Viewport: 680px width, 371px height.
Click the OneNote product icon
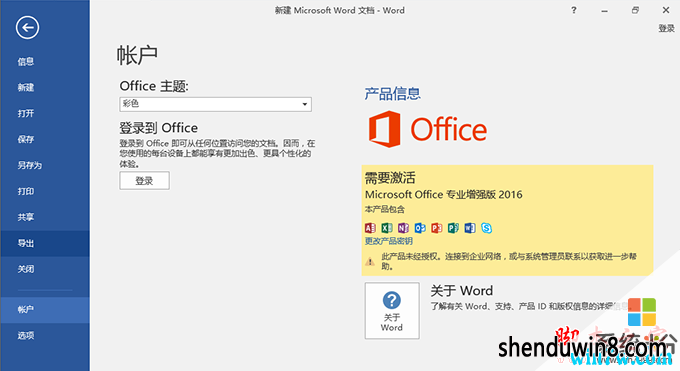coord(403,228)
